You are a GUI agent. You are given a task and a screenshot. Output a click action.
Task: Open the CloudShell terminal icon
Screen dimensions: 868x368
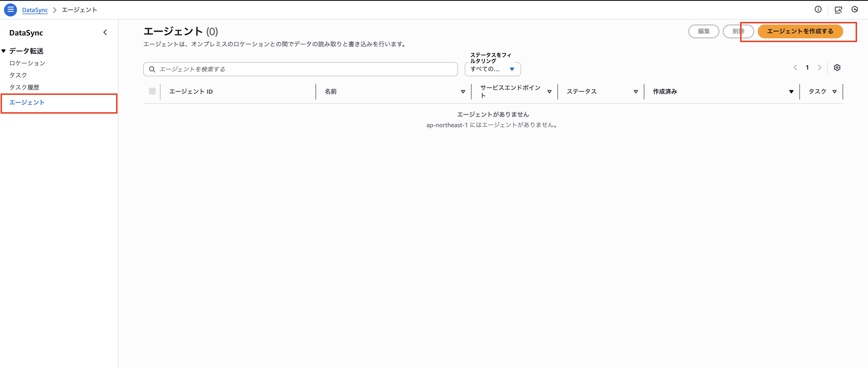[839, 10]
